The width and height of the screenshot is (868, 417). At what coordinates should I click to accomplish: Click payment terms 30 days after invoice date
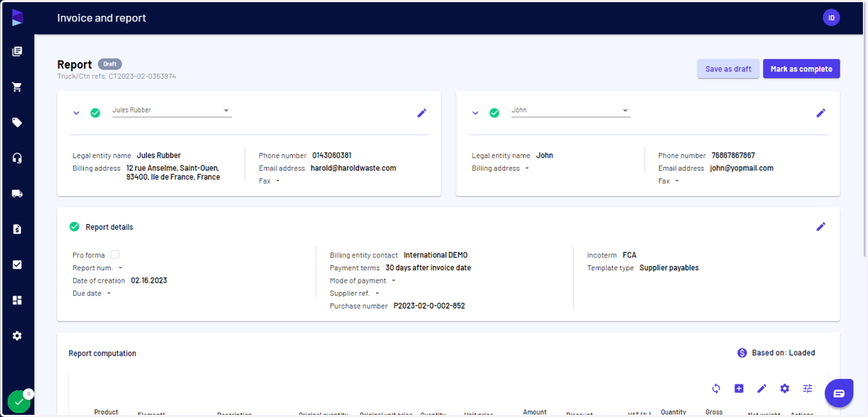pyautogui.click(x=428, y=267)
